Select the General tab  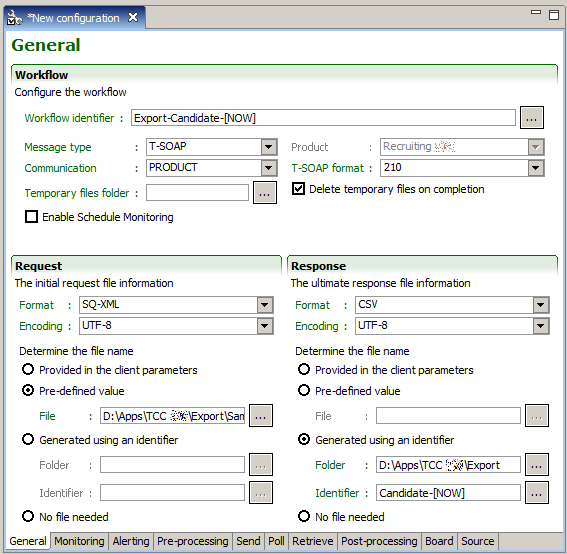click(x=28, y=541)
